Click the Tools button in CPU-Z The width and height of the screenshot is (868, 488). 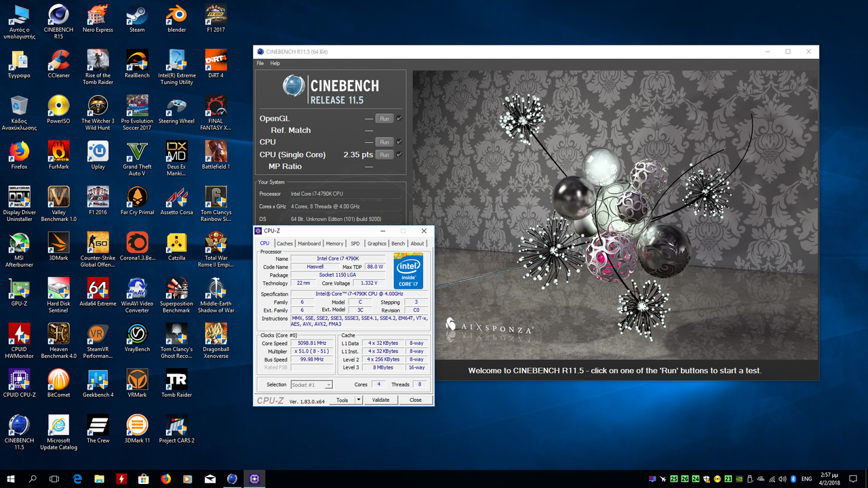pyautogui.click(x=342, y=400)
